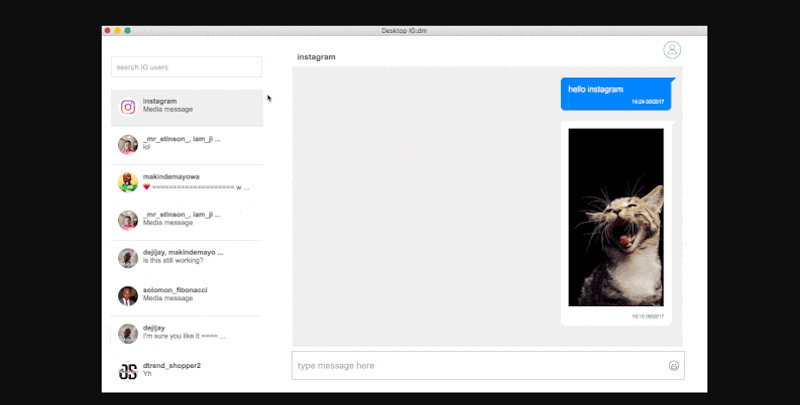Select the "is this still working?" conversation

pos(183,257)
